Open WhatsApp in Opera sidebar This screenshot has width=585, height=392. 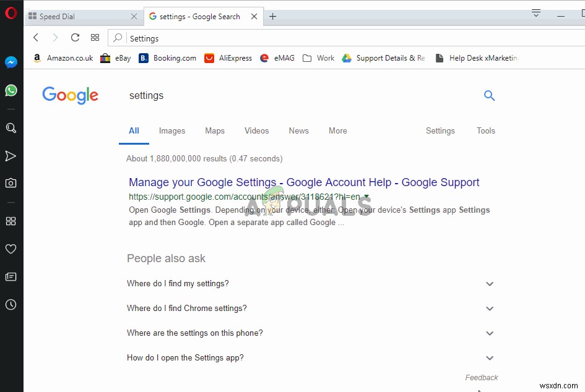pos(11,90)
